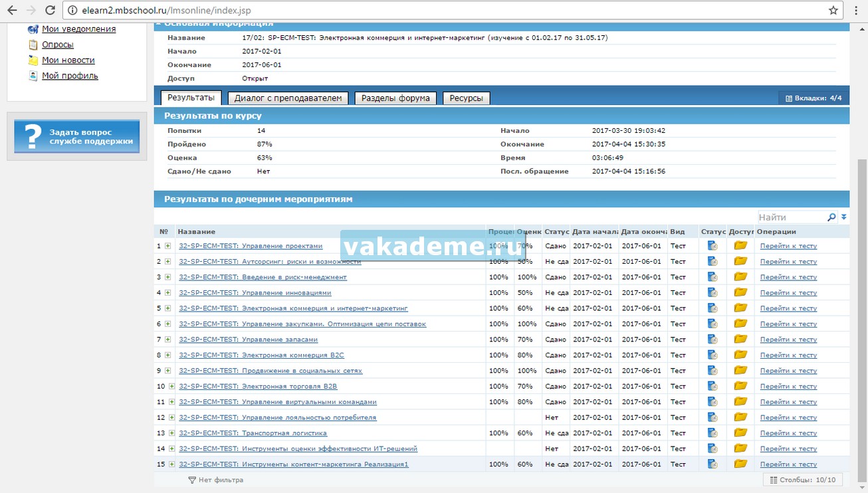Expand row 1 Управление проектами with plus

pyautogui.click(x=168, y=246)
